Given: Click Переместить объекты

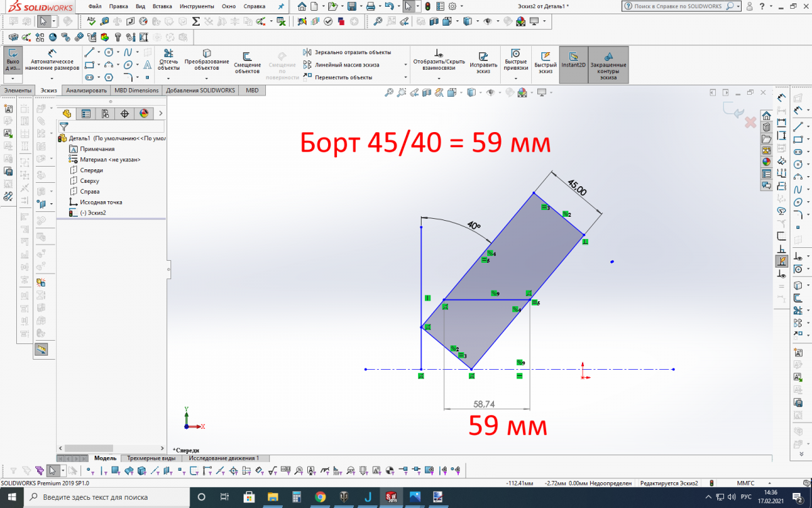Looking at the screenshot, I should coord(338,77).
